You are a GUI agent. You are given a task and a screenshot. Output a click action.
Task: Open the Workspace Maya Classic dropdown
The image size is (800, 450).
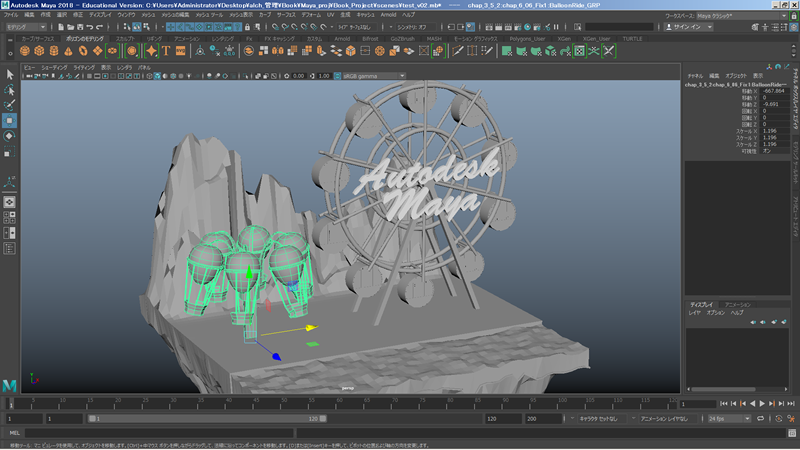742,16
